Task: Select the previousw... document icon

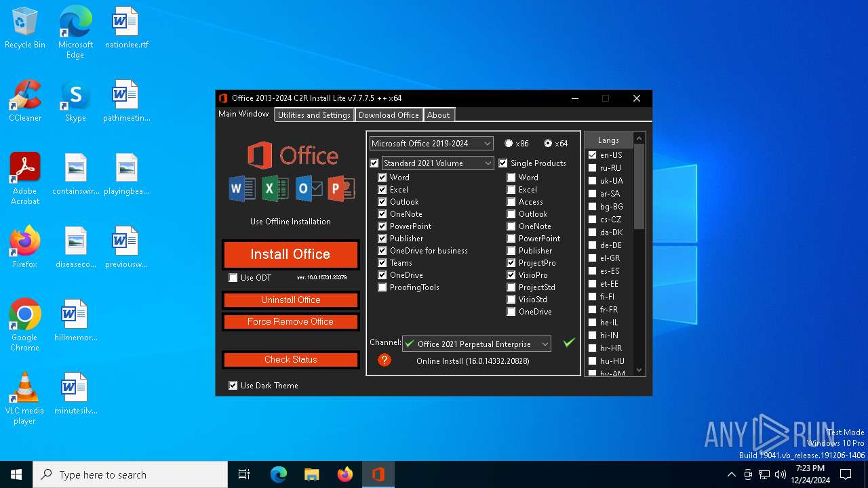Action: [126, 247]
